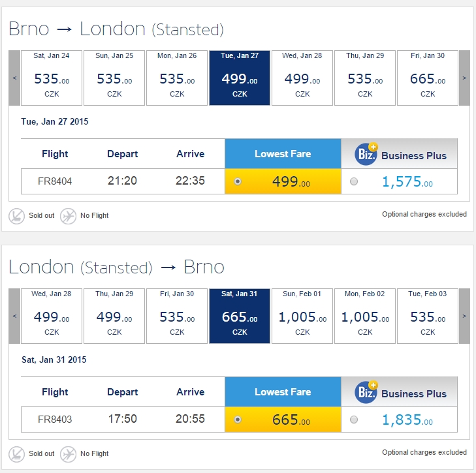Select the 665.00 Lowest Fare radio for FR8403
Viewport: 476px width, 473px height.
(x=238, y=420)
